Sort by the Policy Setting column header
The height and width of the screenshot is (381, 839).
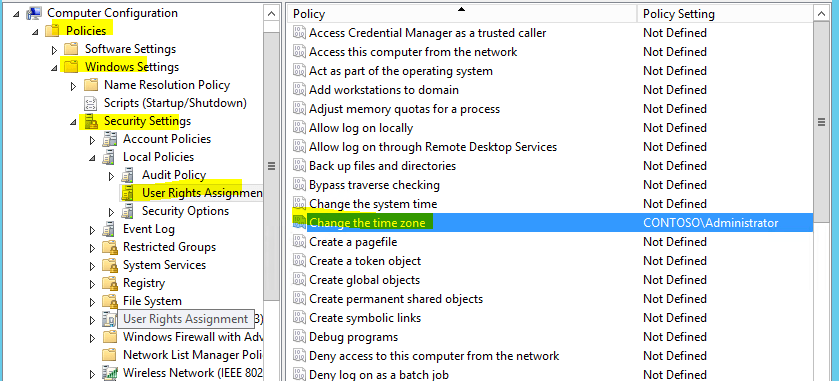click(724, 13)
